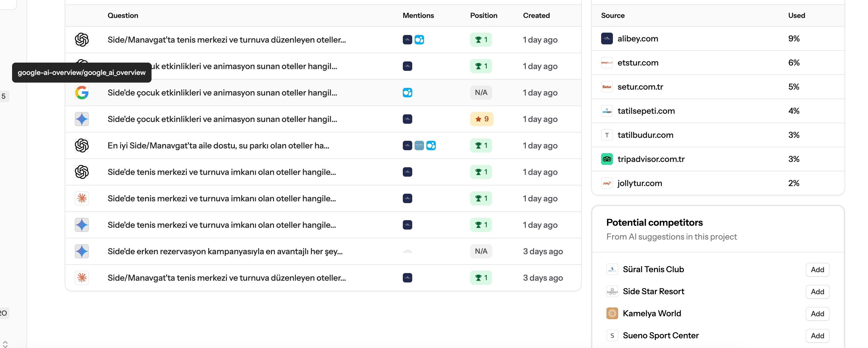The width and height of the screenshot is (868, 348).
Task: Click the Used column header in the sources table
Action: (x=796, y=16)
